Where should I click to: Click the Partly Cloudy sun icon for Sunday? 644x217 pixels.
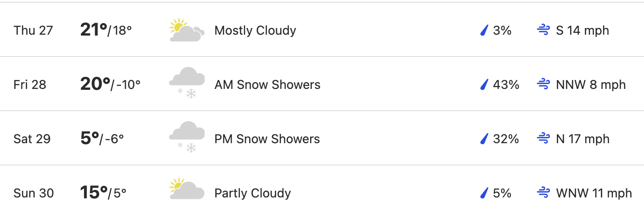(x=187, y=189)
